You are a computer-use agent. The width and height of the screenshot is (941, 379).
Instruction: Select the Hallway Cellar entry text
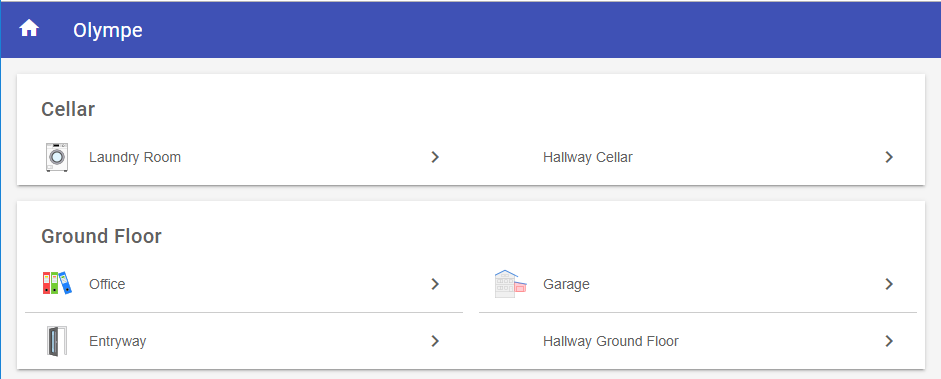588,157
